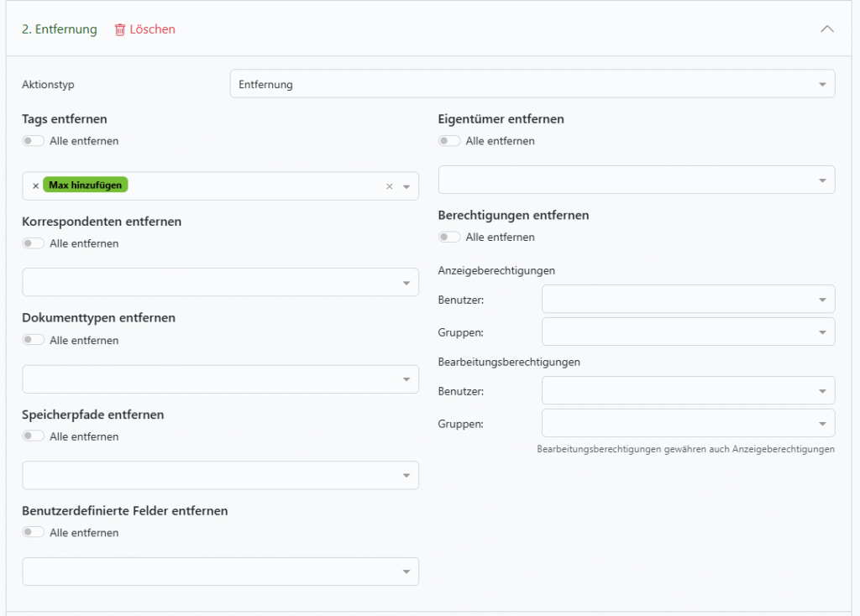Click the trash icon next to Löschen
This screenshot has height=616, width=860.
[x=119, y=29]
